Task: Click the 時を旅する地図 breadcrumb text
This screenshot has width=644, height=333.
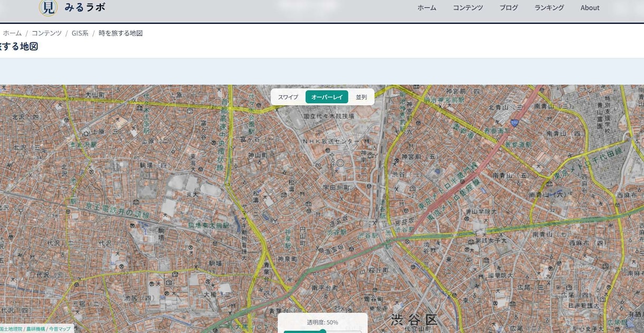Action: [120, 33]
